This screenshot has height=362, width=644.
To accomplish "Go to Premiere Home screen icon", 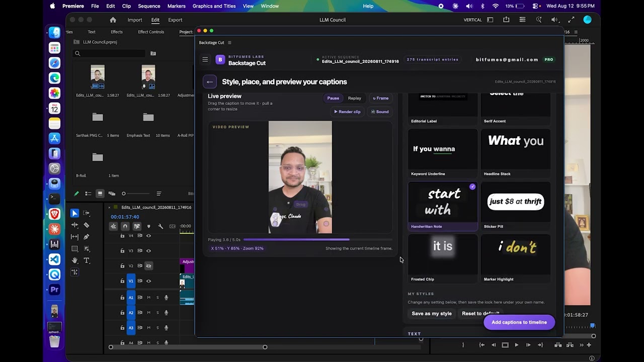I will tap(113, 20).
